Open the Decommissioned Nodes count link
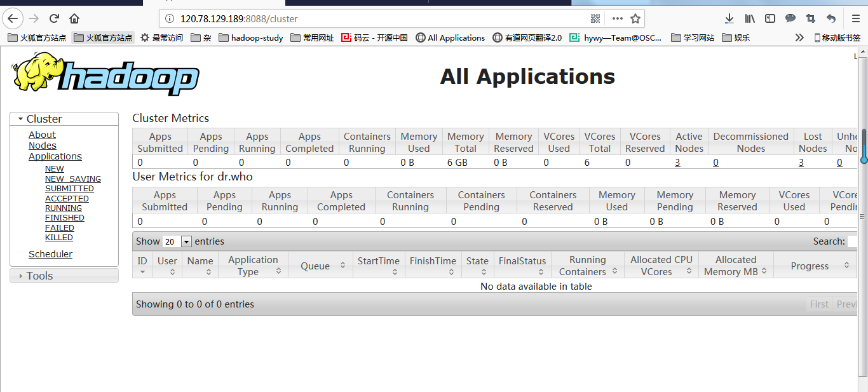868x392 pixels. pos(715,163)
